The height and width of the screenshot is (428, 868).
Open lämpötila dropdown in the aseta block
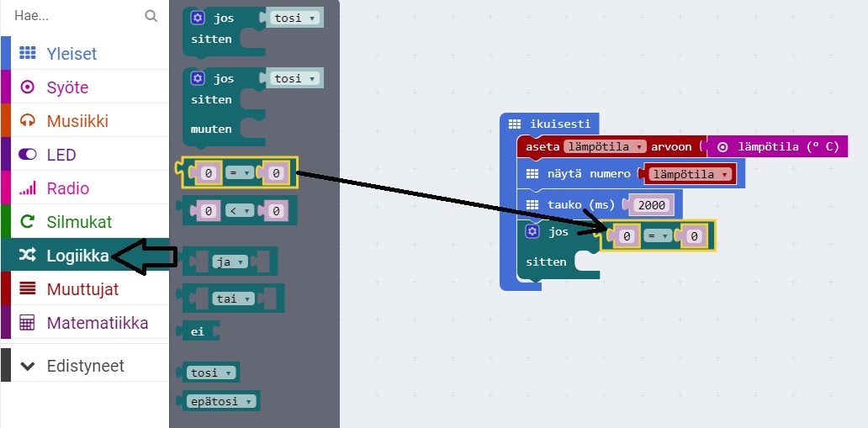coord(605,146)
